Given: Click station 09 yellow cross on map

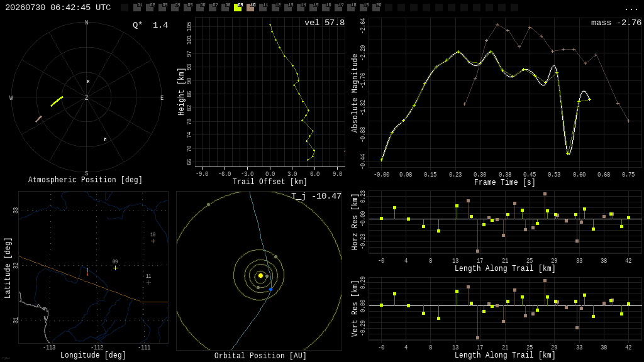Looking at the screenshot, I should pyautogui.click(x=116, y=268).
